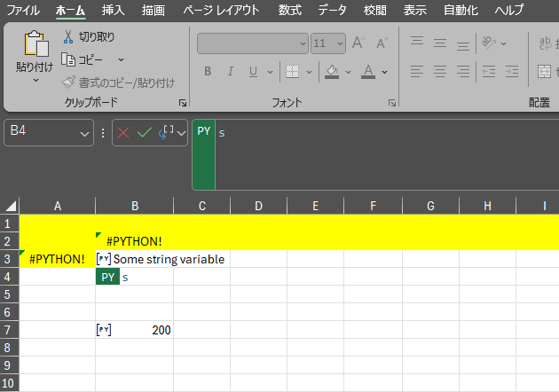Open font settings dialog launcher

tap(392, 103)
